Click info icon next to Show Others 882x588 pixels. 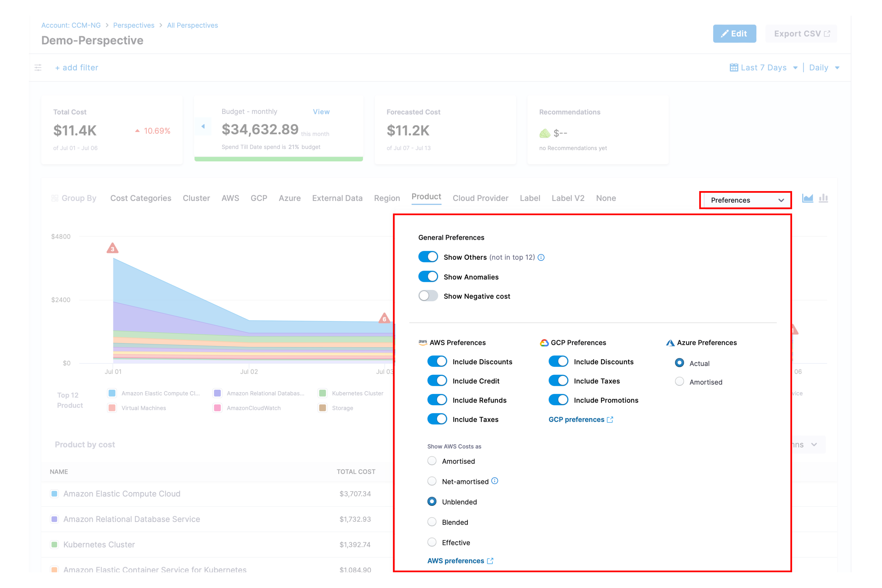(x=541, y=257)
